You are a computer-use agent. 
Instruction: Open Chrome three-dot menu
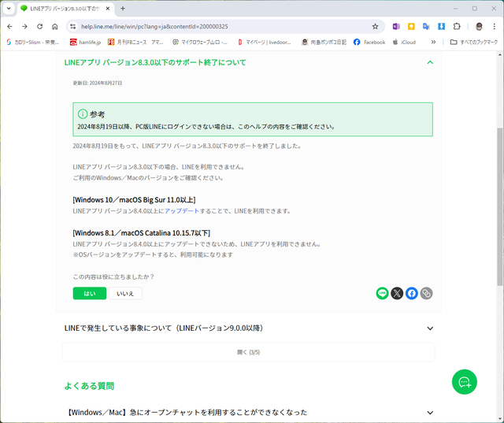click(x=495, y=26)
